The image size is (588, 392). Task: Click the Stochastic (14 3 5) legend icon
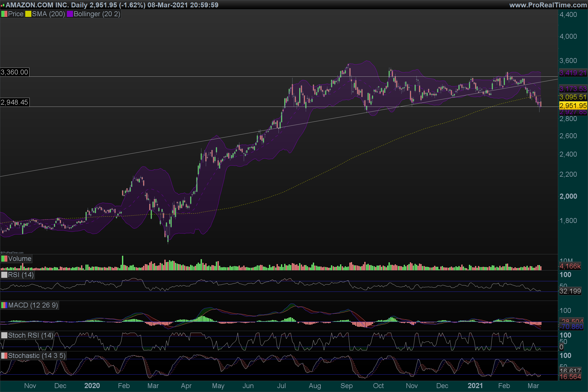4,356
